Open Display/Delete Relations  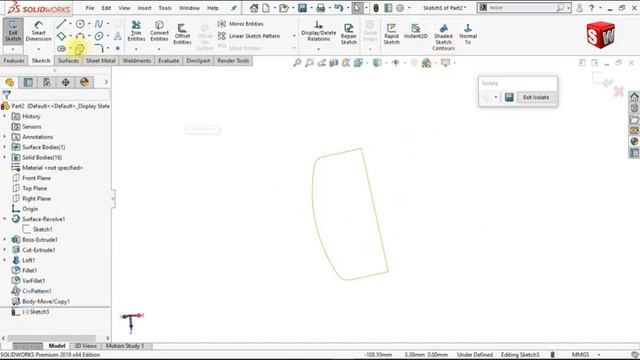318,31
